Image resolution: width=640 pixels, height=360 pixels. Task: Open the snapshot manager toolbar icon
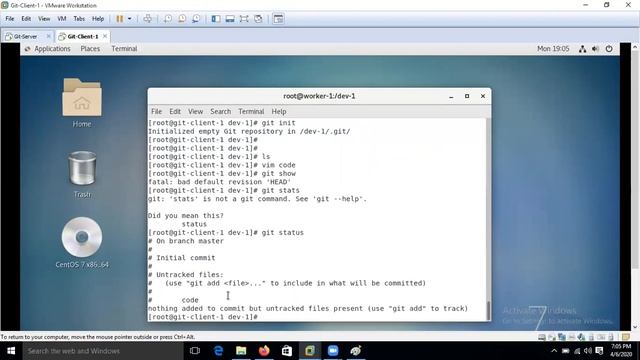[196, 19]
